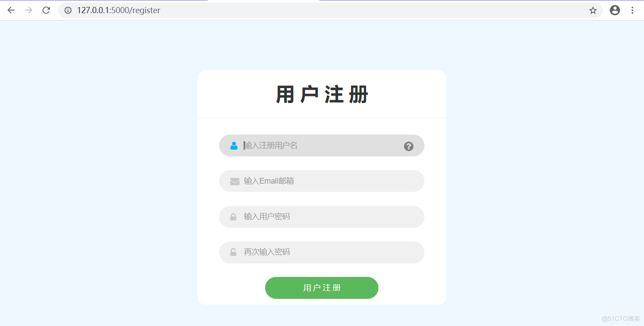The width and height of the screenshot is (644, 326).
Task: Click the closed lock icon in password field
Action: click(x=233, y=216)
